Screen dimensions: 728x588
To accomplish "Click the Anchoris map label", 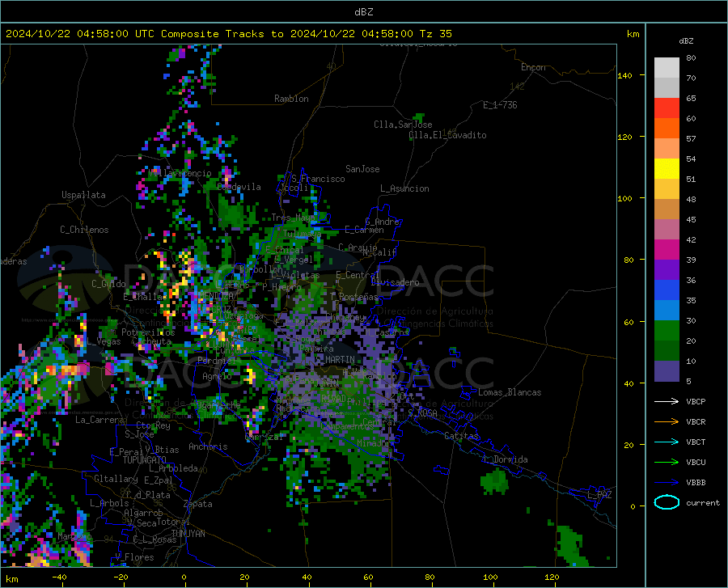I will click(208, 446).
